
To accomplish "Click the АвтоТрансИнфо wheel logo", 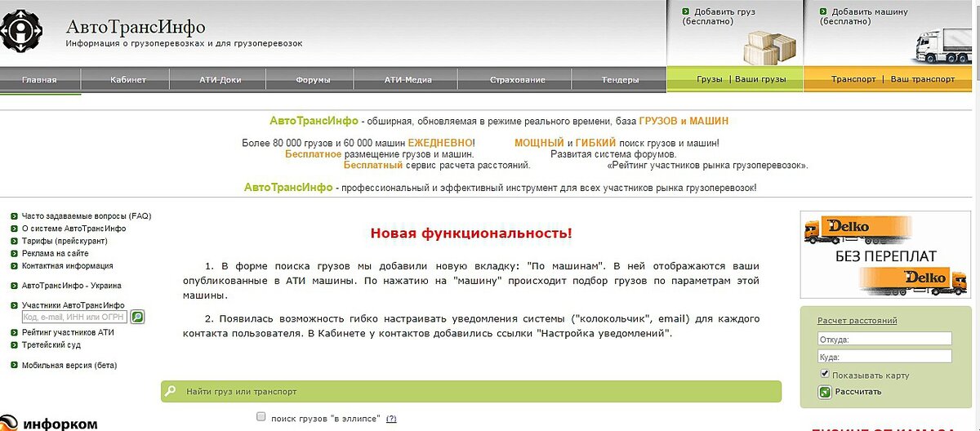I will tap(23, 33).
